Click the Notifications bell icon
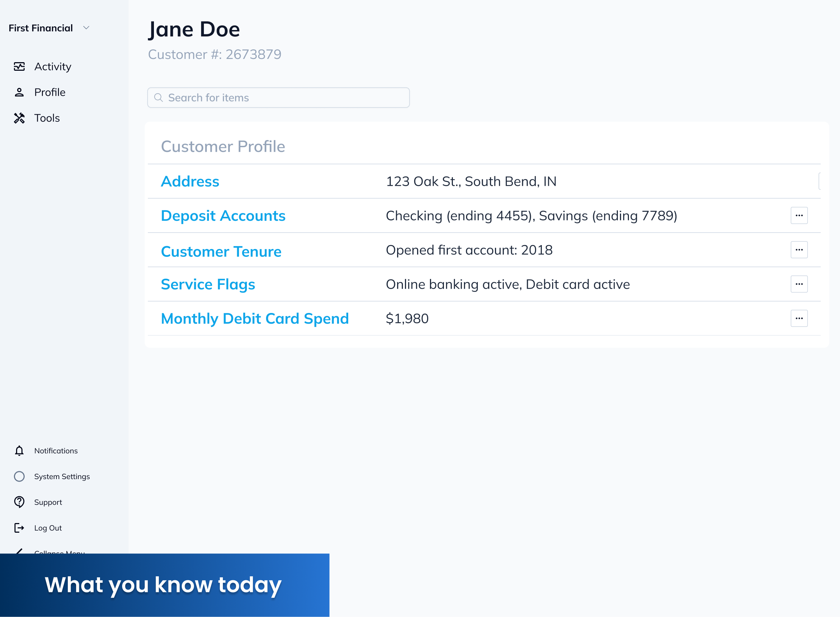This screenshot has width=840, height=617. [19, 451]
